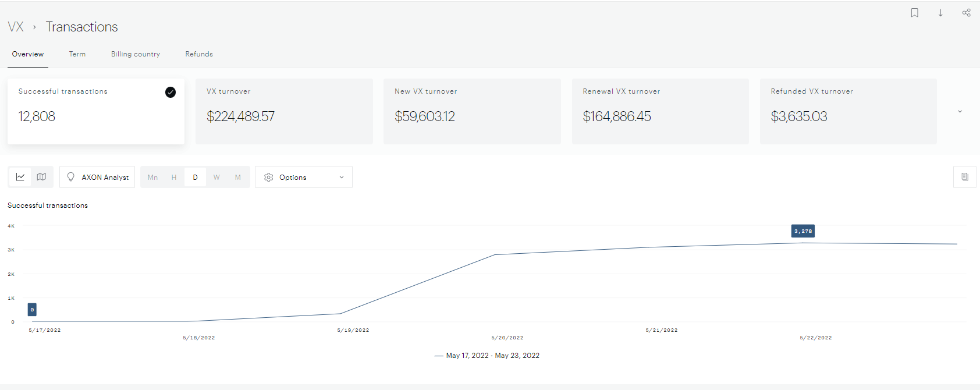Select the M monthly granularity toggle
The image size is (980, 390).
point(238,178)
